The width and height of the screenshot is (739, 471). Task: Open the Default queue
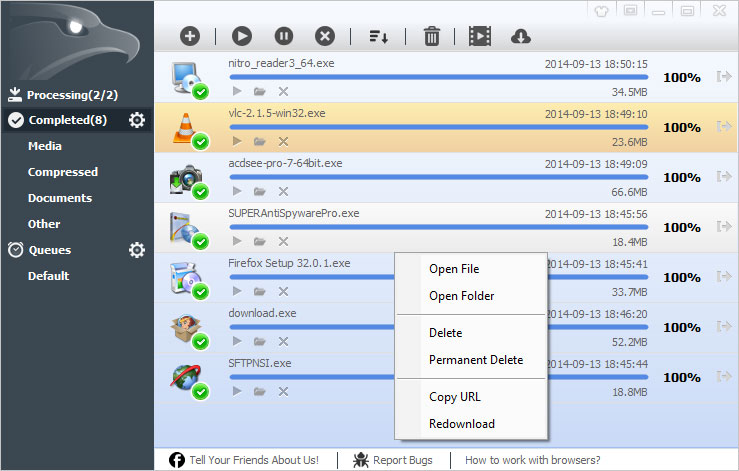coord(49,276)
